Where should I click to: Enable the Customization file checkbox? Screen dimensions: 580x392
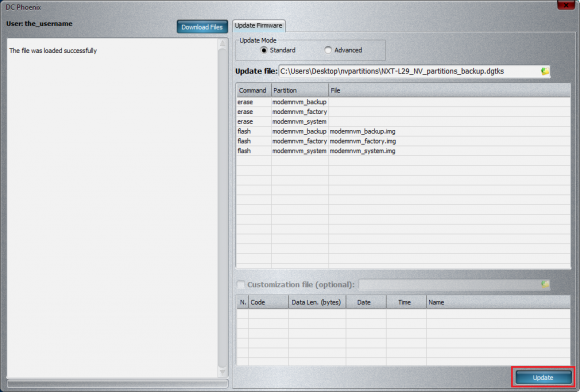[241, 284]
